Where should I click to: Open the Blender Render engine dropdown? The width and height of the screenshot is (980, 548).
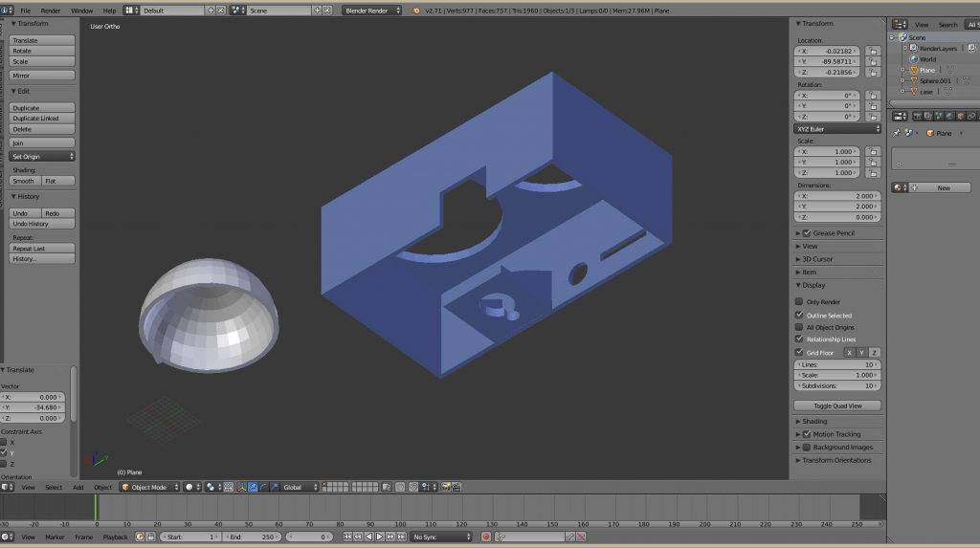[x=371, y=11]
